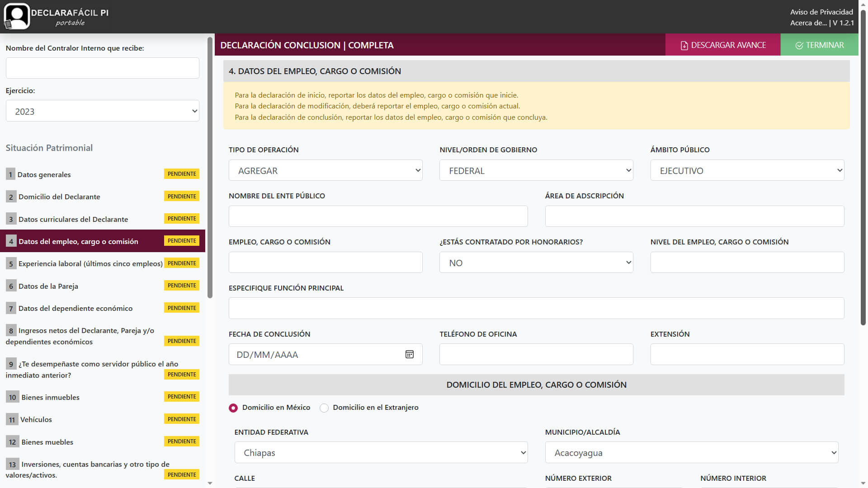The image size is (868, 488).
Task: Click the download icon in Descargar Avance
Action: (684, 46)
